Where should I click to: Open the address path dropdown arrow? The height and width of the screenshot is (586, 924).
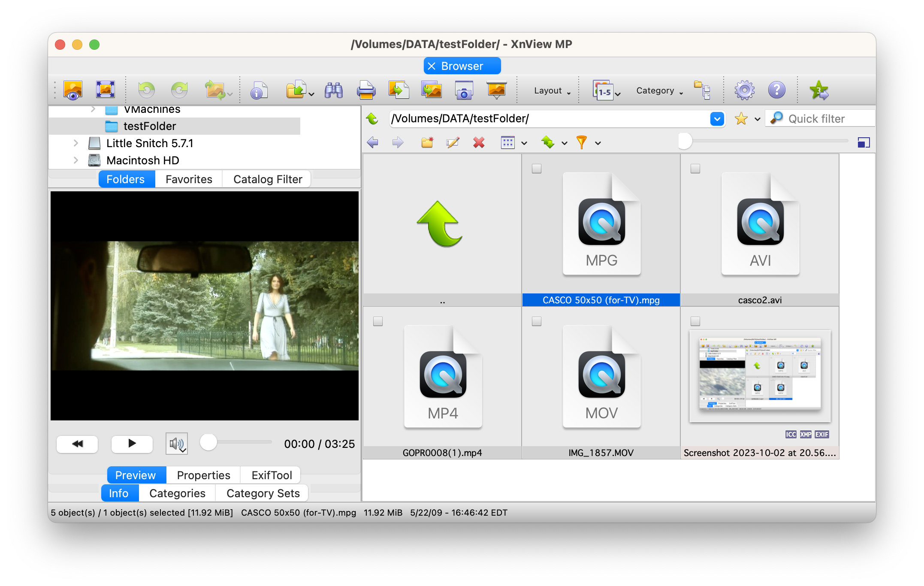coord(717,119)
